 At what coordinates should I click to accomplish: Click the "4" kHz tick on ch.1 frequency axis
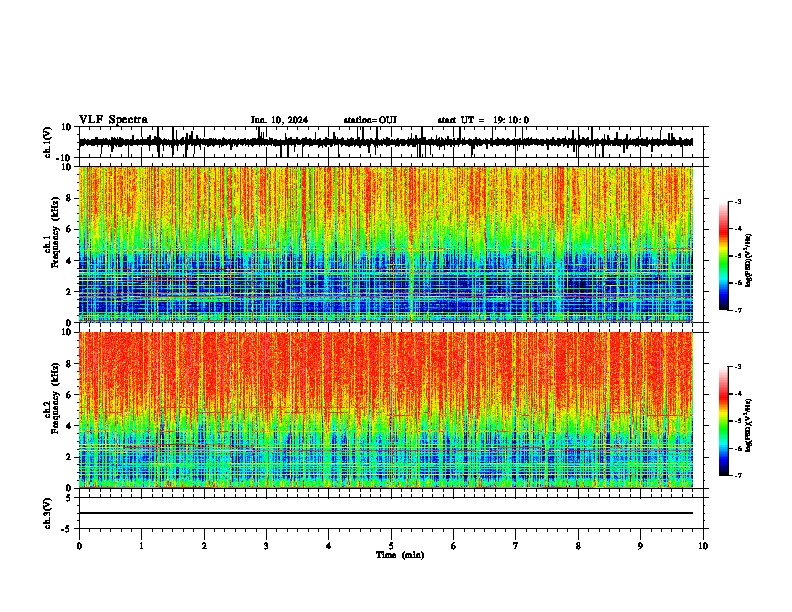pyautogui.click(x=70, y=261)
